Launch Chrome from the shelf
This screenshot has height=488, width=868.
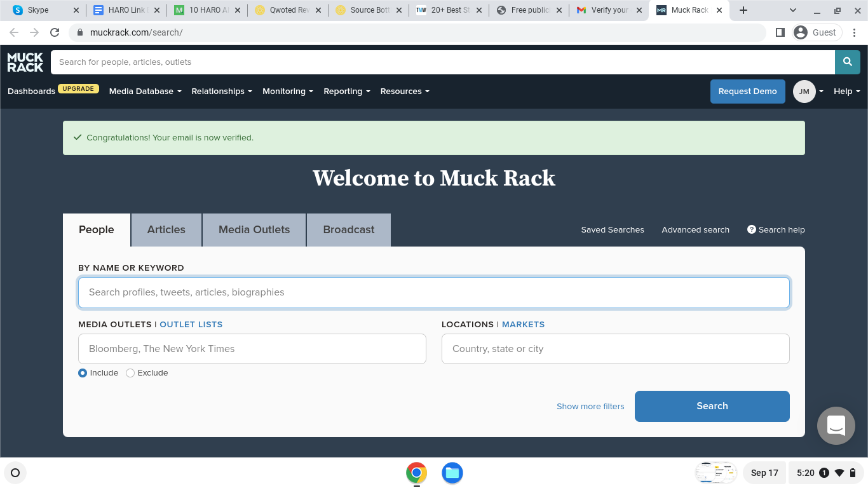[x=416, y=473]
